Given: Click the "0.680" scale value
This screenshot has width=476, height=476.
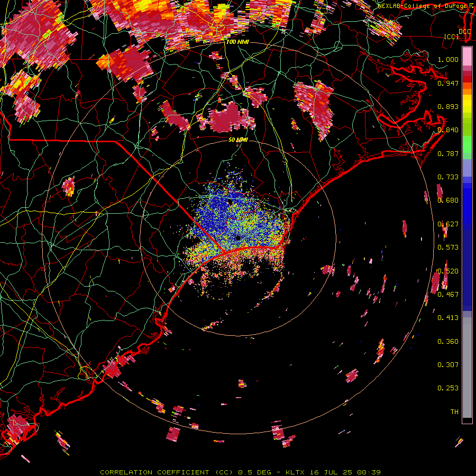Looking at the screenshot, I should pyautogui.click(x=448, y=200).
